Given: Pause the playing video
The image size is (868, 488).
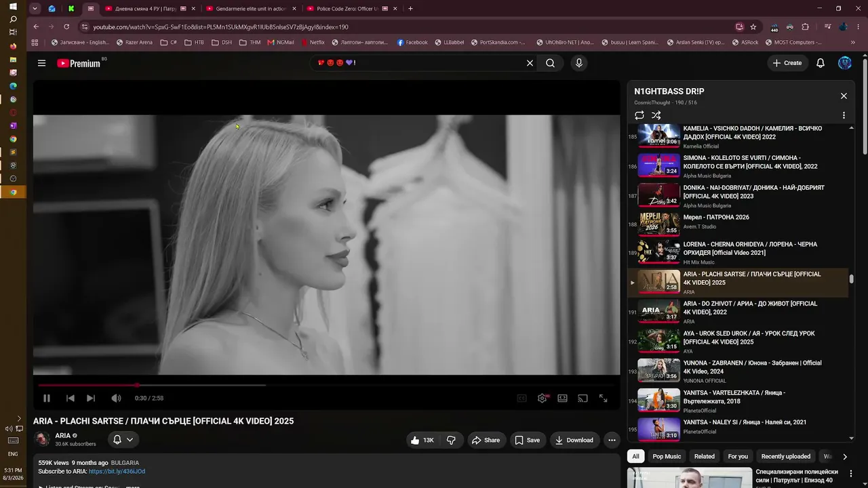Looking at the screenshot, I should tap(46, 399).
